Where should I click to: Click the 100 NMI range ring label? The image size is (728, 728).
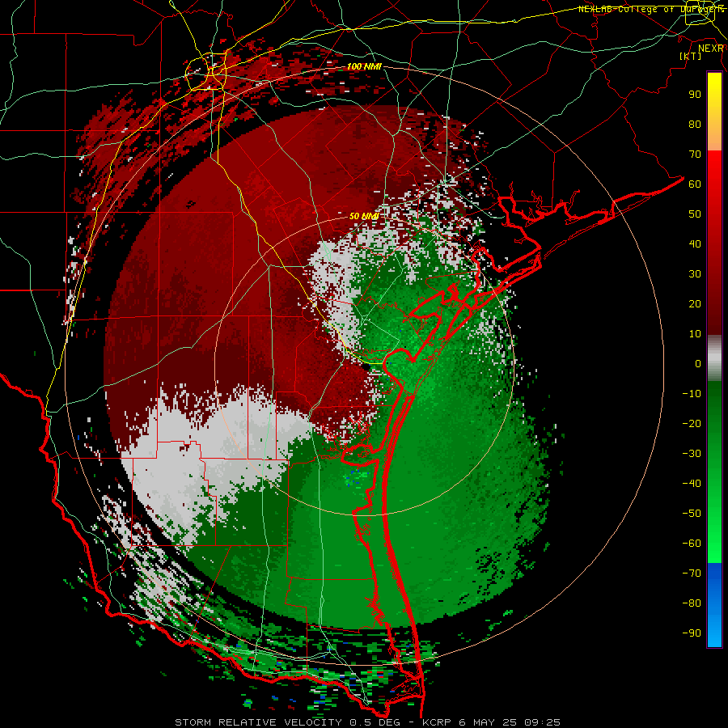tap(364, 67)
